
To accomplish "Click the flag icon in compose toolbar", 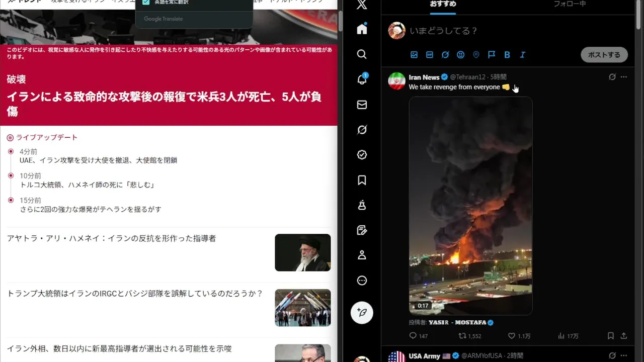I will [x=492, y=55].
